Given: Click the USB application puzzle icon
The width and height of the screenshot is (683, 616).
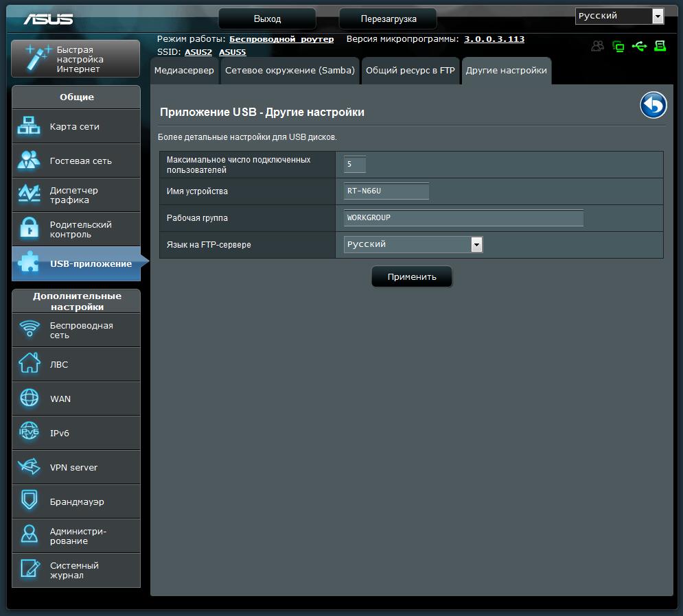Looking at the screenshot, I should pos(29,263).
